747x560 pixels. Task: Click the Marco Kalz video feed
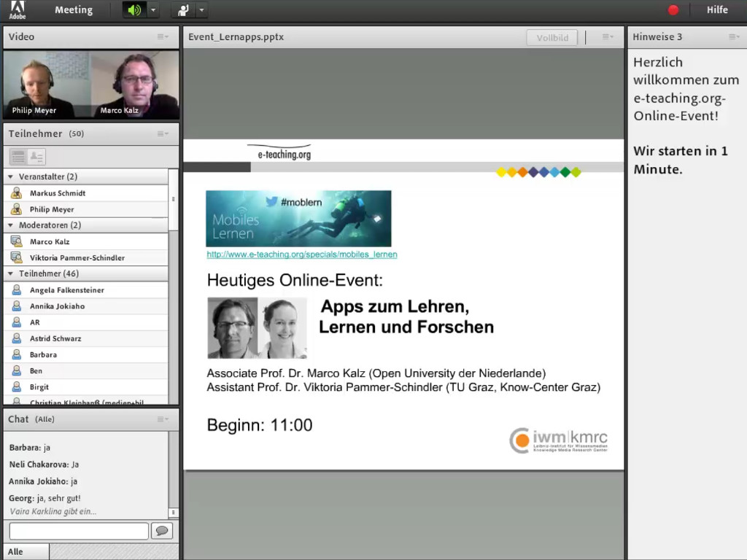click(135, 85)
